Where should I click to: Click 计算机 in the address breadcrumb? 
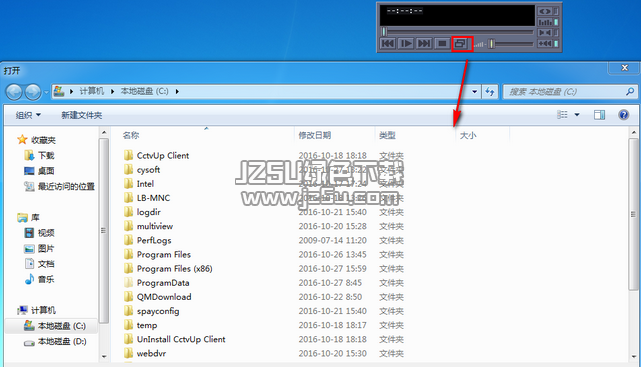92,91
